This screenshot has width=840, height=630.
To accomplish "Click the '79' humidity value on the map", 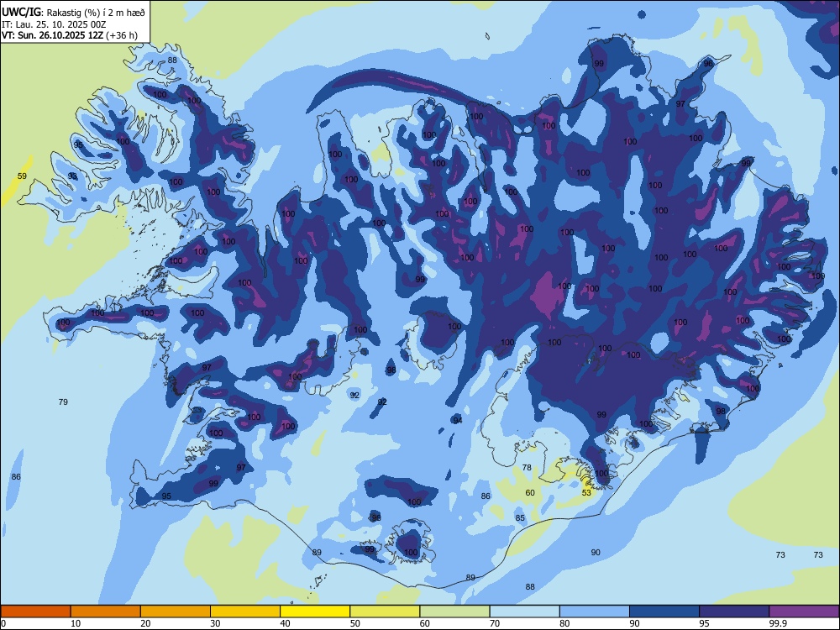I will (63, 402).
